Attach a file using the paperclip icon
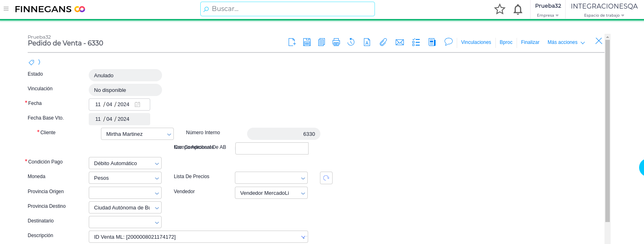Screen dimensions: 644x244 click(383, 42)
